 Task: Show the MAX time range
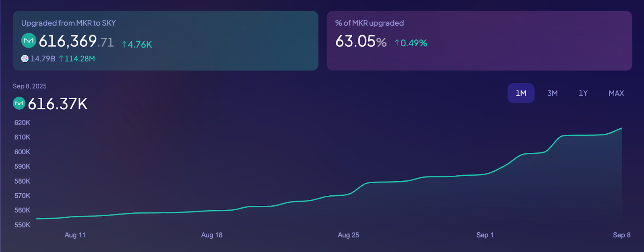[x=616, y=93]
